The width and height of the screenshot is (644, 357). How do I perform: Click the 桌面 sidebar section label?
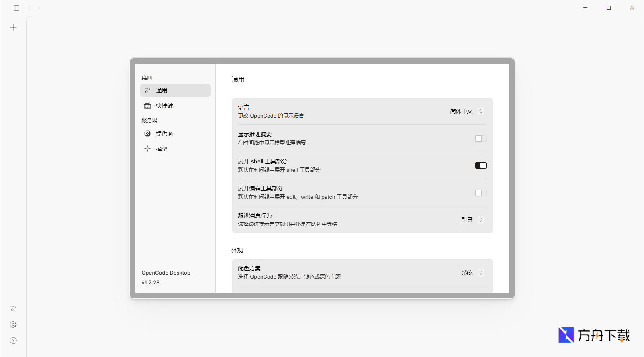147,77
